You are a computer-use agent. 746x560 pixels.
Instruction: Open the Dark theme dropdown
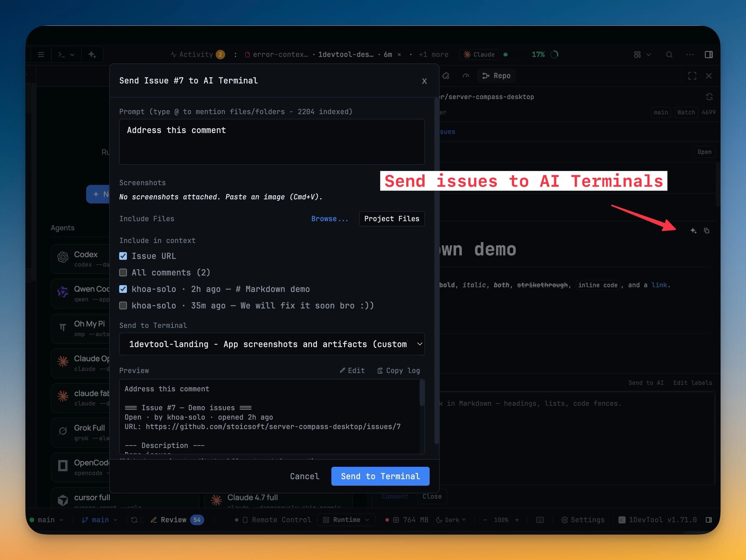click(451, 520)
